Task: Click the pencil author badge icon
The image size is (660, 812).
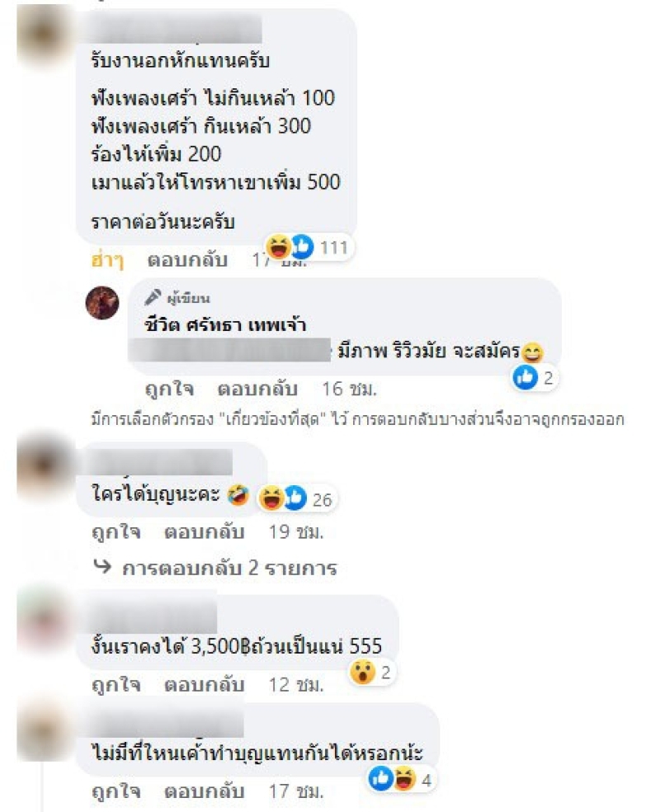Action: tap(153, 297)
